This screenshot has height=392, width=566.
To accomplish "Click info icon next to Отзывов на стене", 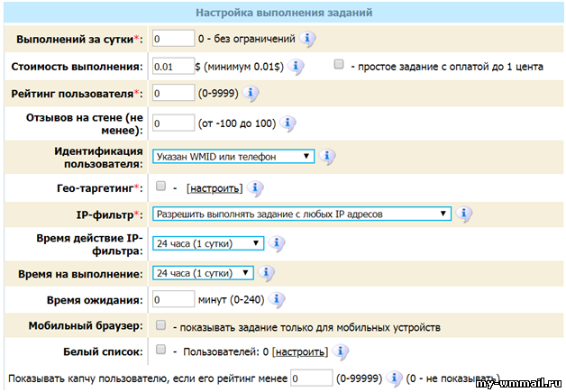I will [x=288, y=123].
